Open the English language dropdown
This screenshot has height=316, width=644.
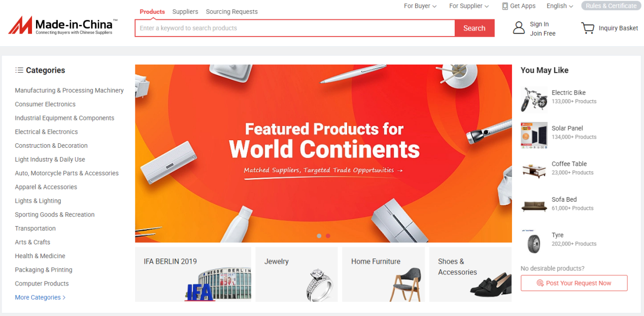[x=560, y=6]
